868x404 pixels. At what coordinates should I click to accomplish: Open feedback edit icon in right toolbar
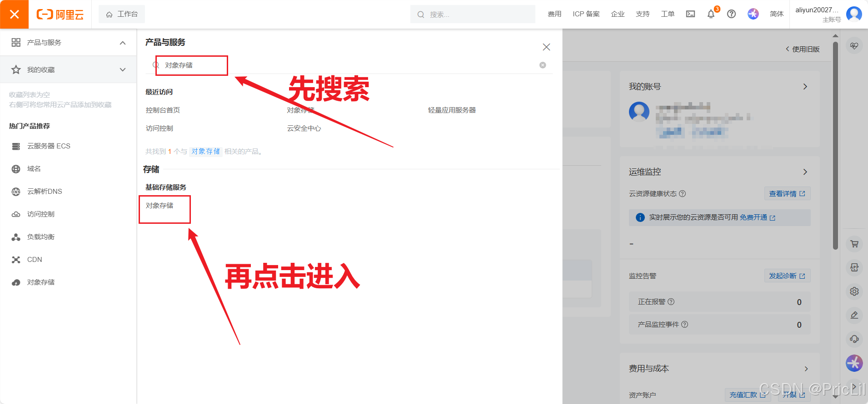click(x=854, y=315)
